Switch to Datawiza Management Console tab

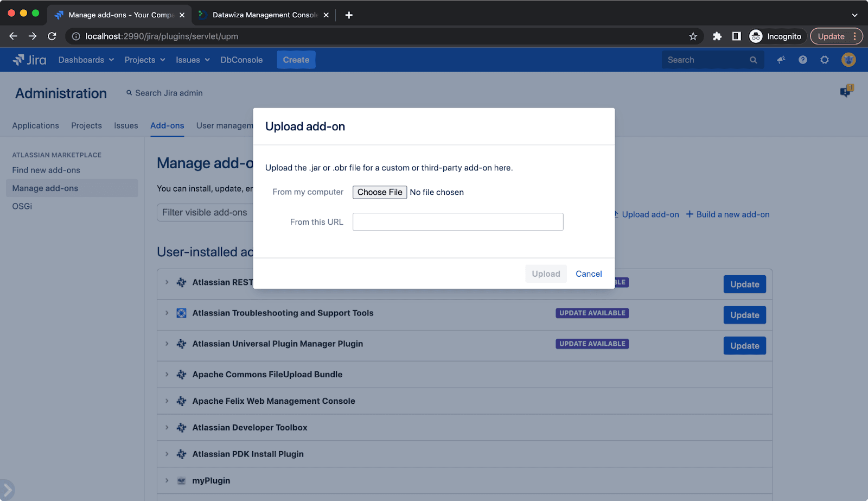(x=263, y=15)
